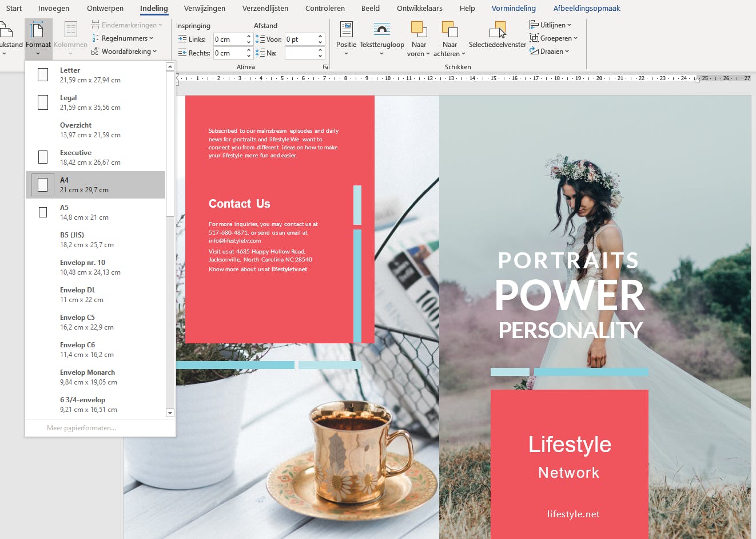Select A4 paper size
The image size is (756, 539).
[96, 185]
